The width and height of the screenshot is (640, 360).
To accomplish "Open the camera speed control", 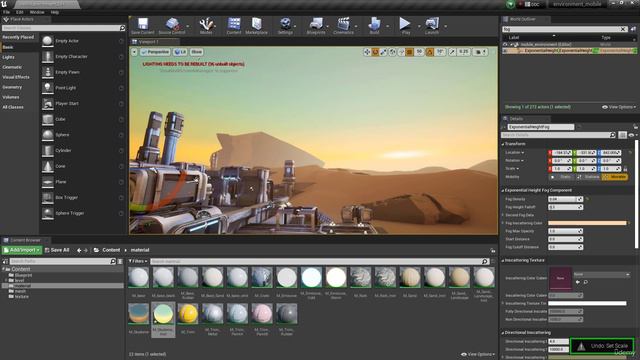I will pyautogui.click(x=480, y=52).
